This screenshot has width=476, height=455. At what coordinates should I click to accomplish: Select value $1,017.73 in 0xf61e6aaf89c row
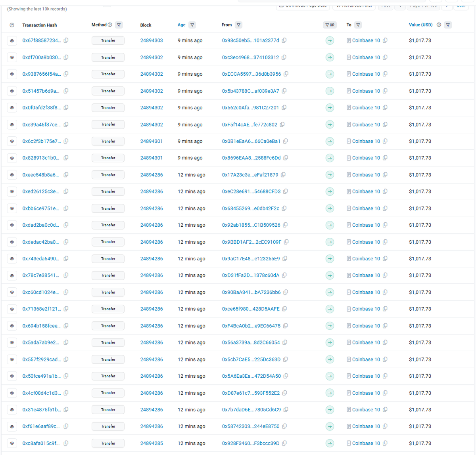tap(420, 426)
